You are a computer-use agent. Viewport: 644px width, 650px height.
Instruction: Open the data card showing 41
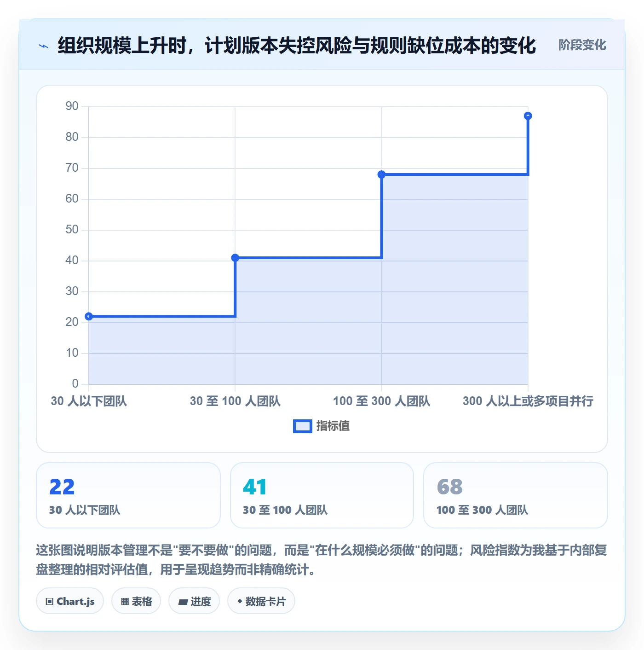[322, 495]
